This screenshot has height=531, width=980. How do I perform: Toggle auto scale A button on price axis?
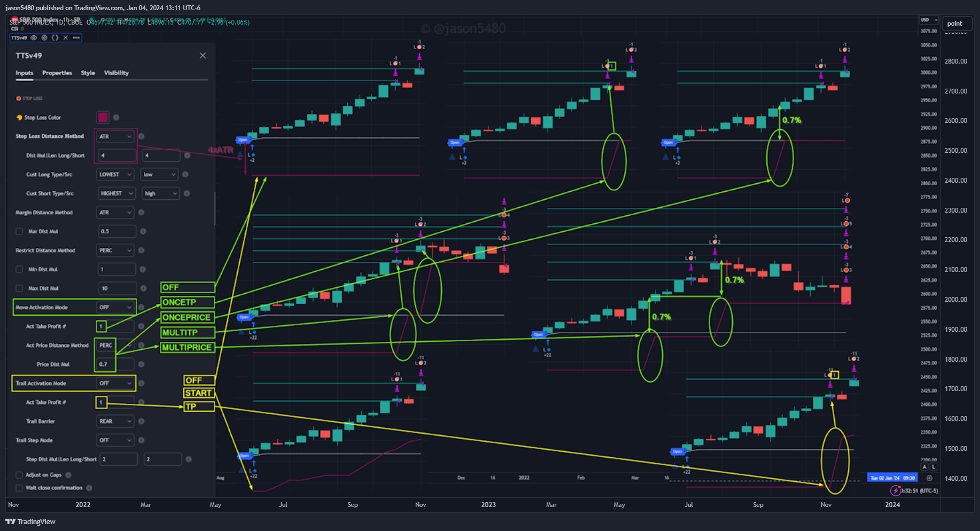pyautogui.click(x=925, y=467)
